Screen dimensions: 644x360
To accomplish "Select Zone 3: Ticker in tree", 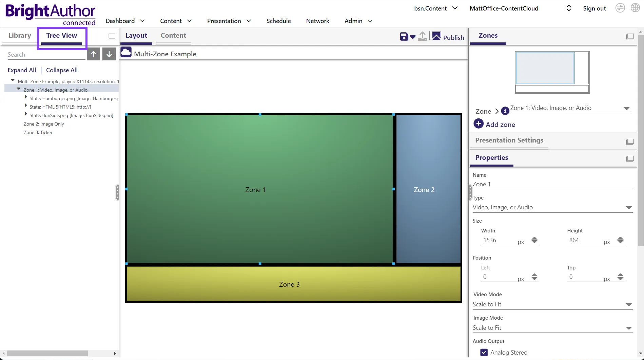I will [38, 132].
